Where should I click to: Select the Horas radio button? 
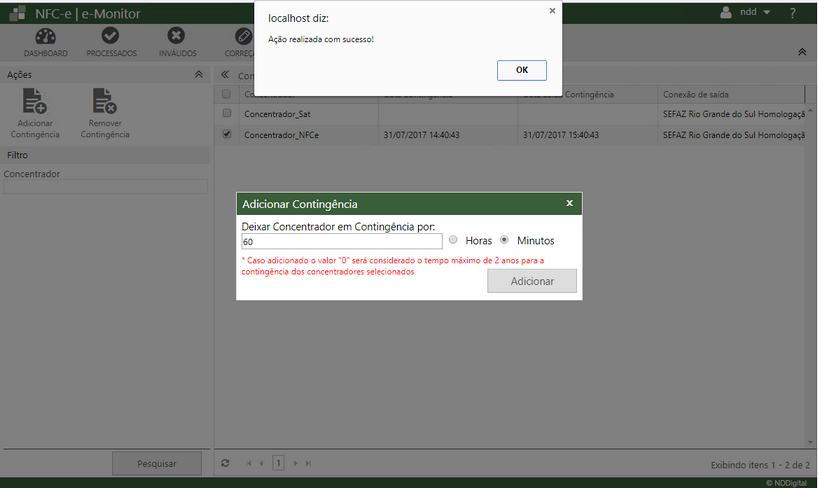(453, 240)
